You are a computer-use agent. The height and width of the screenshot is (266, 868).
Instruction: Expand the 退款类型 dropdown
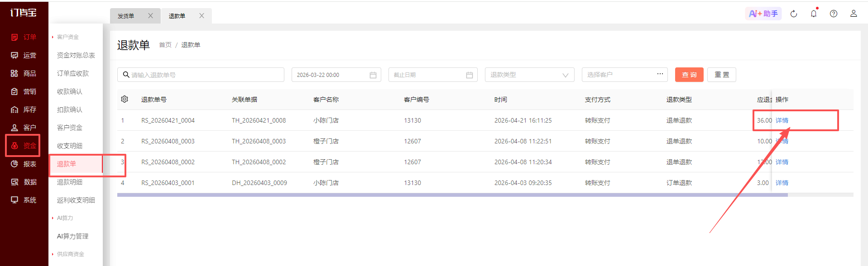(x=529, y=75)
